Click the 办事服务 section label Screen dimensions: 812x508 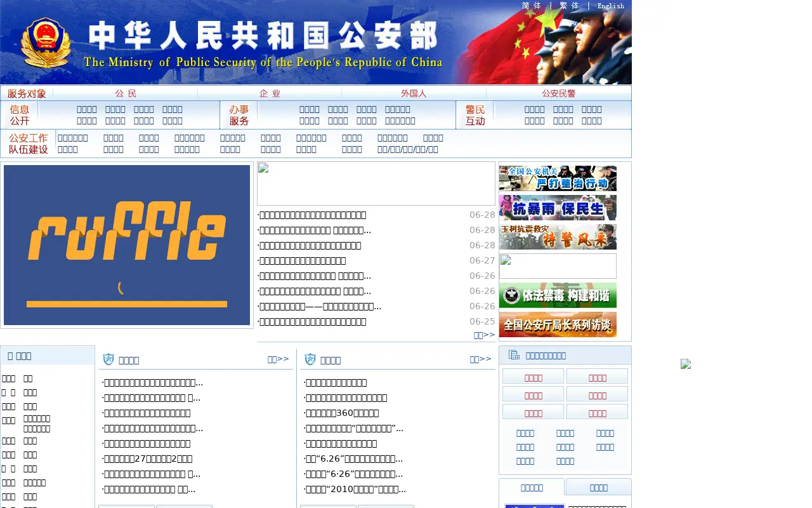[x=239, y=115]
